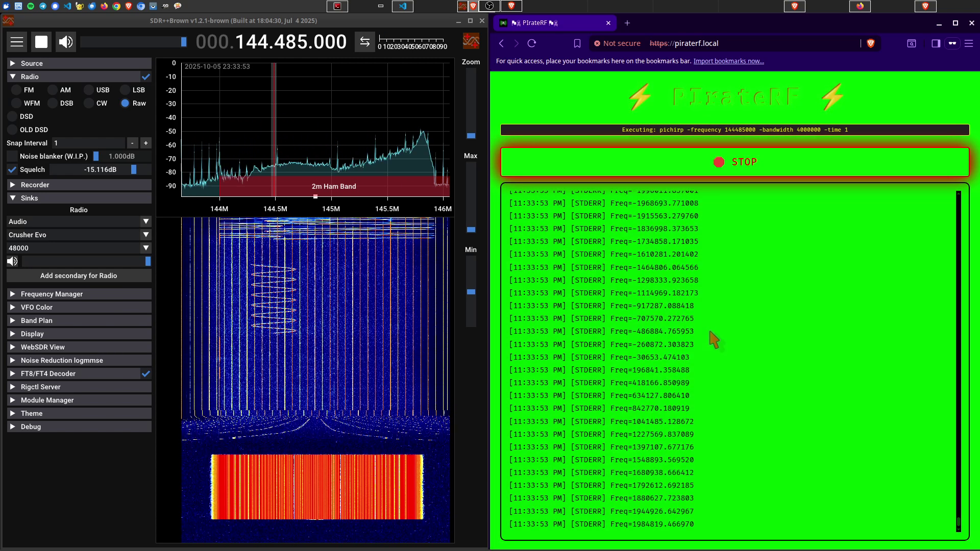Click the frequency swap arrows icon
The image size is (980, 551).
364,42
